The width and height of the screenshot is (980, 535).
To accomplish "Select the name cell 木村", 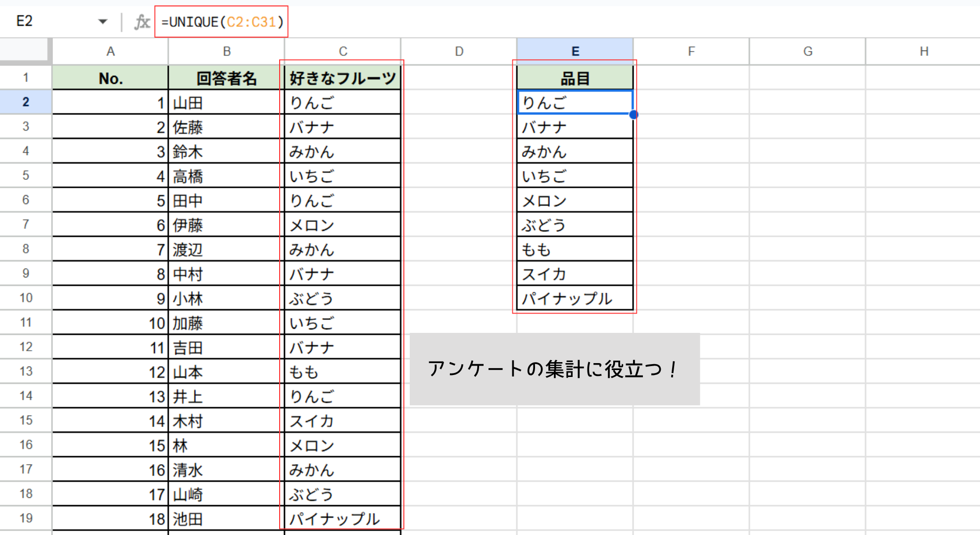I will click(226, 421).
